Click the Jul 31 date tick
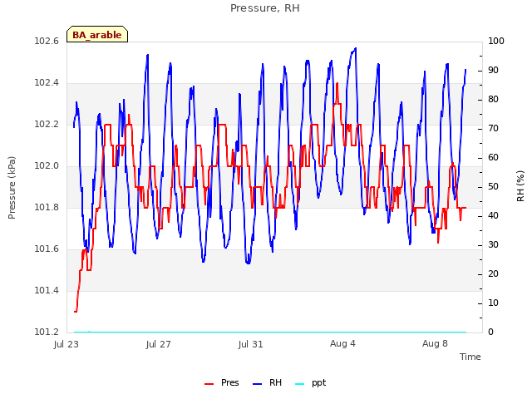Screen dimensions: 532x399 pos(251,344)
